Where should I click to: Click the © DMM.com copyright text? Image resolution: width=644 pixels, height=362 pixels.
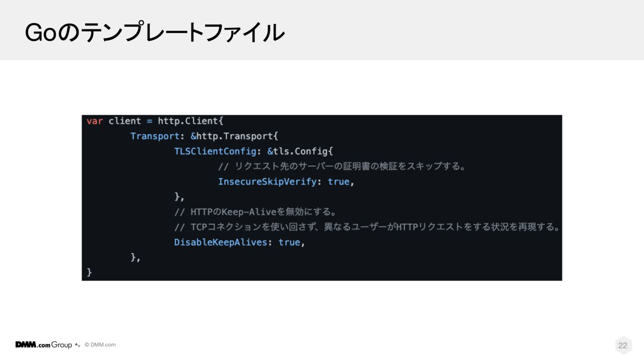coord(100,345)
